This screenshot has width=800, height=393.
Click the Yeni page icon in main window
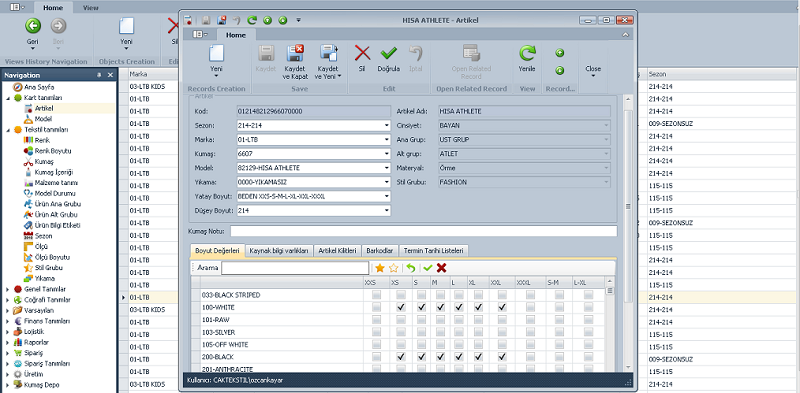[126, 26]
